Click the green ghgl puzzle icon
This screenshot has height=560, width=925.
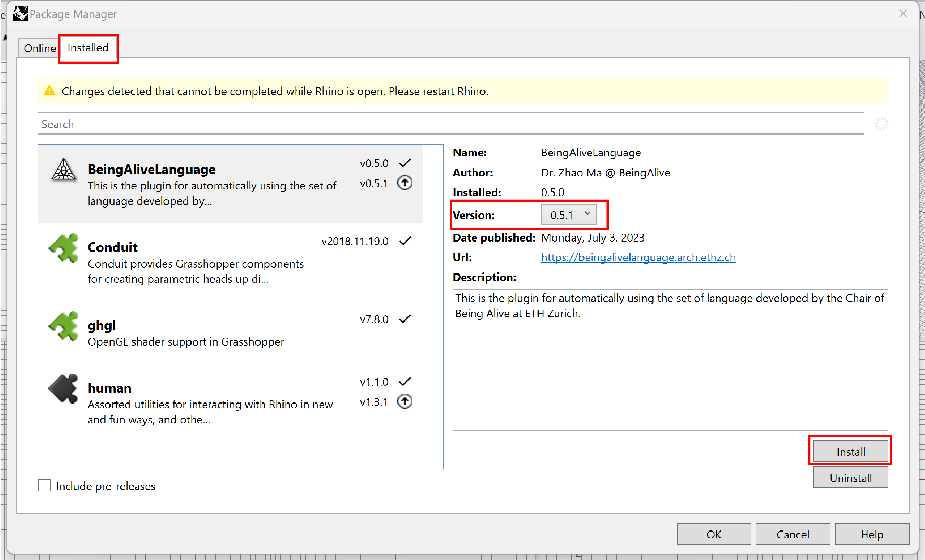coord(64,326)
